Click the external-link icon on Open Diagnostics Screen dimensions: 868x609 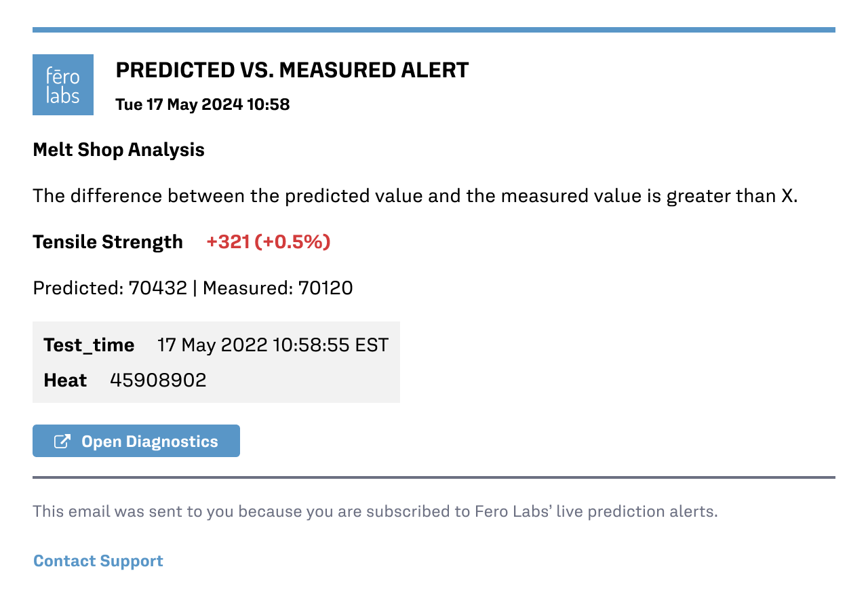[x=62, y=441]
